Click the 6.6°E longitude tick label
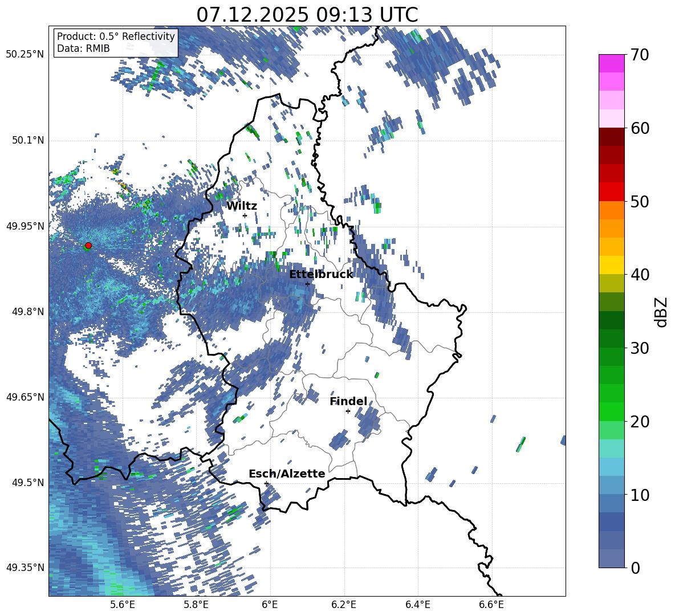Image resolution: width=675 pixels, height=616 pixels. pyautogui.click(x=491, y=605)
